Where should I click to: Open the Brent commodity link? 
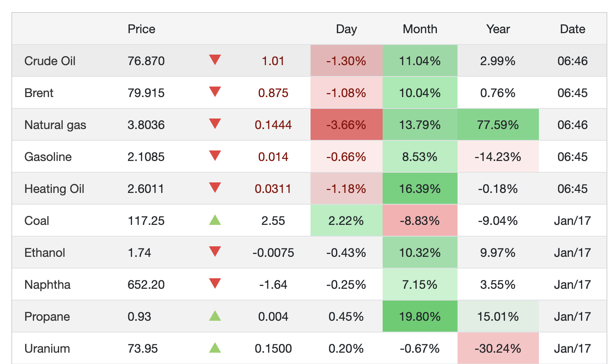(x=39, y=93)
